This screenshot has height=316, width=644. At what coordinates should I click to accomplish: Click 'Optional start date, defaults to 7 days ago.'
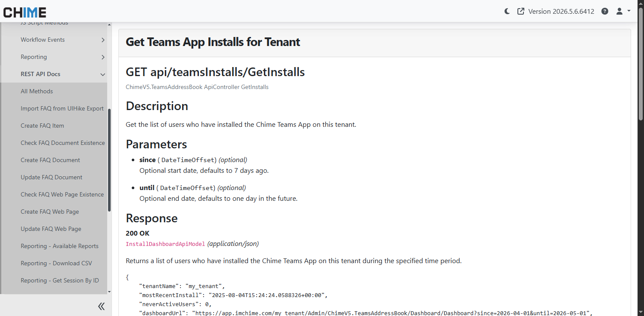click(x=204, y=171)
